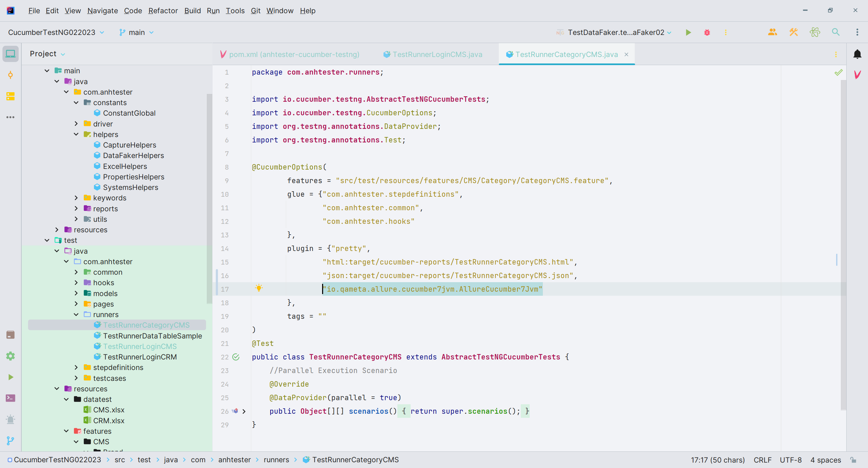
Task: Collapse the runners folder
Action: click(x=76, y=314)
